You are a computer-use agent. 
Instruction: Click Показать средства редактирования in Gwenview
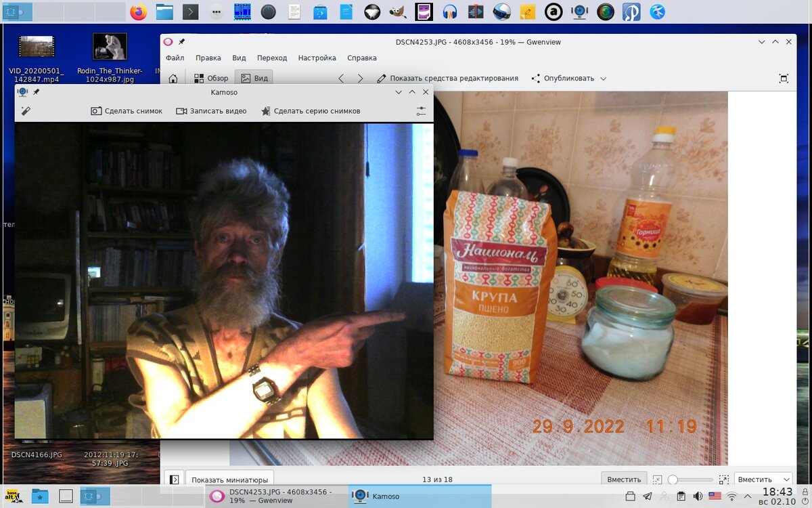447,79
